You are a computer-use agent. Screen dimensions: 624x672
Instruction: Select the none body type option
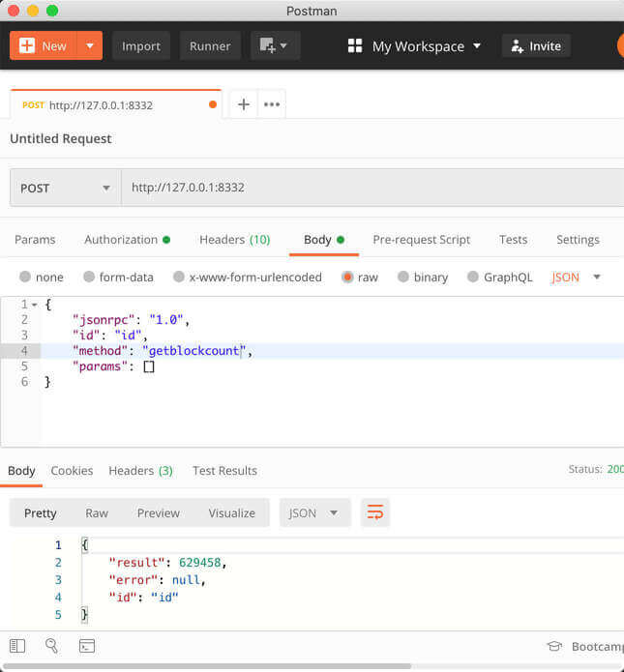(x=25, y=277)
